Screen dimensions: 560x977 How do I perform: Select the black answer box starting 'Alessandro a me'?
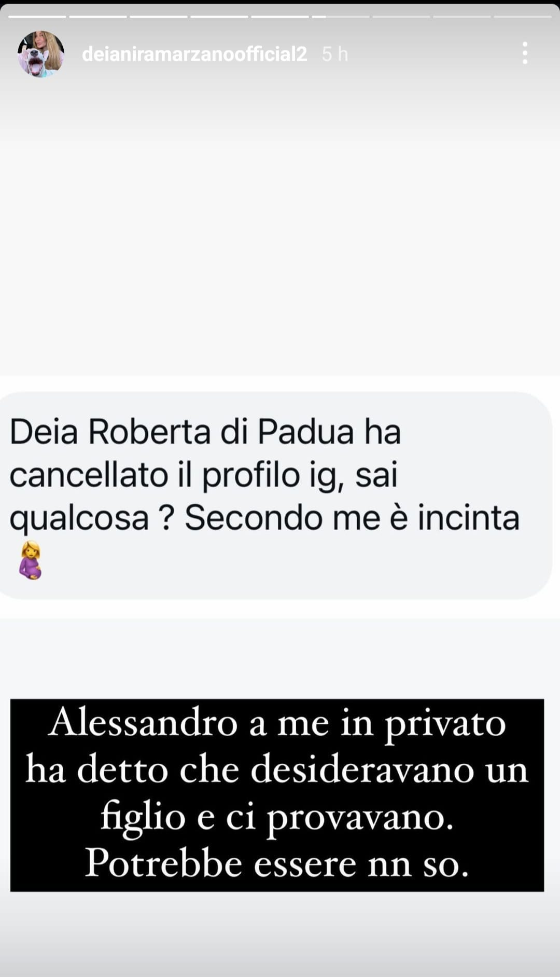[x=277, y=795]
